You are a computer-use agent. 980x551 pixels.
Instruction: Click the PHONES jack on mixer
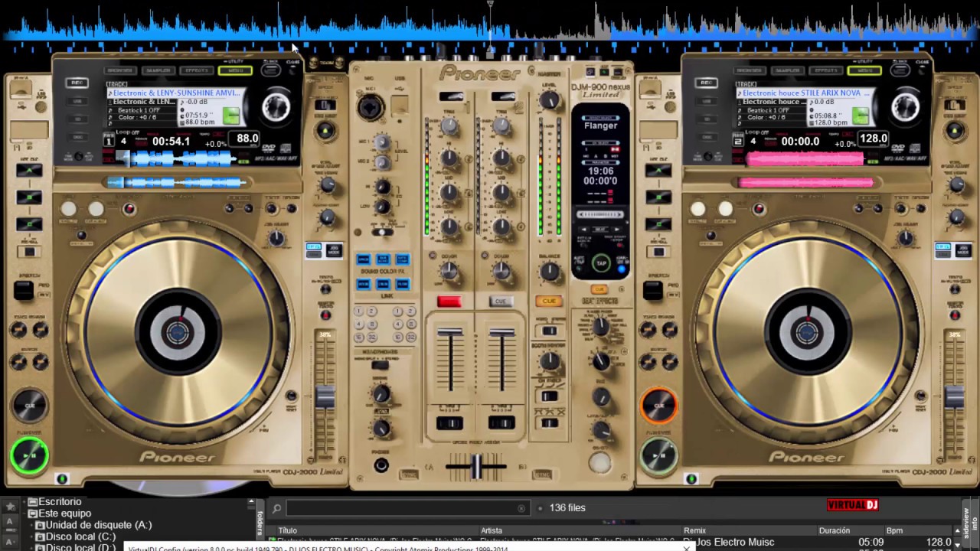381,465
